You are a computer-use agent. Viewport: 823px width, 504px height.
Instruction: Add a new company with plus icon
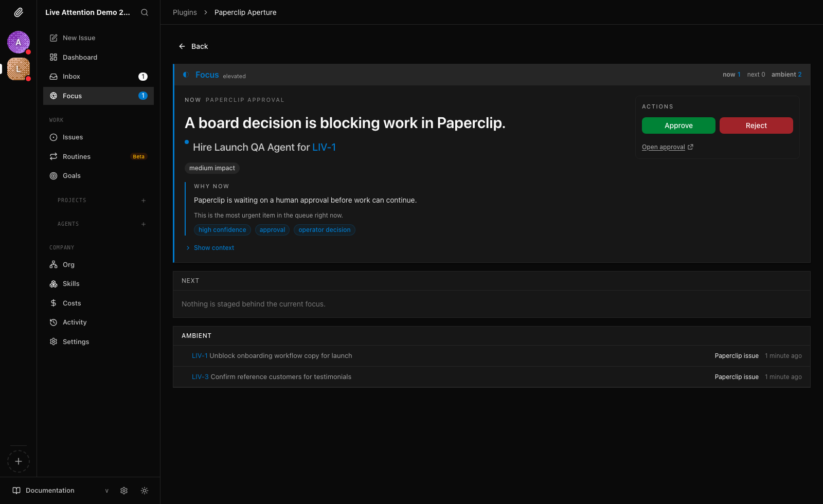(19, 461)
